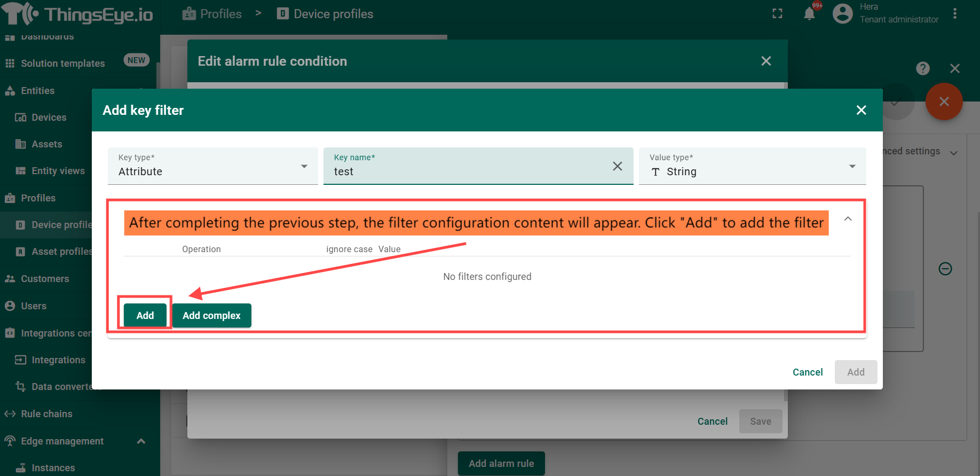Click the green Add filter button
The height and width of the screenshot is (476, 980).
[x=145, y=316]
